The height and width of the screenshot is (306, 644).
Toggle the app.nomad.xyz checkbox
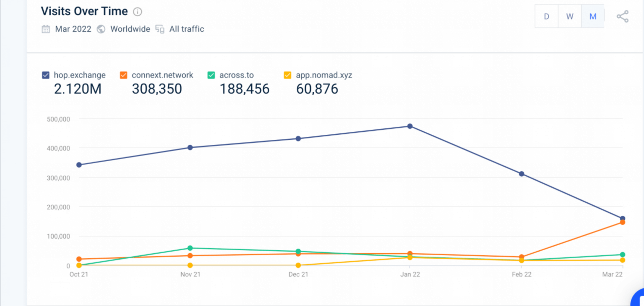pyautogui.click(x=288, y=75)
